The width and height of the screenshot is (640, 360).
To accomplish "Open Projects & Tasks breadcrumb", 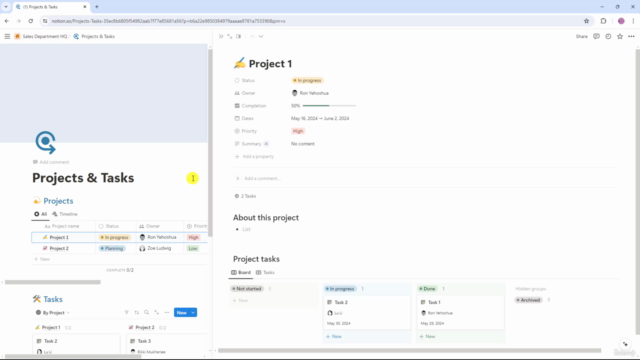I will [94, 36].
